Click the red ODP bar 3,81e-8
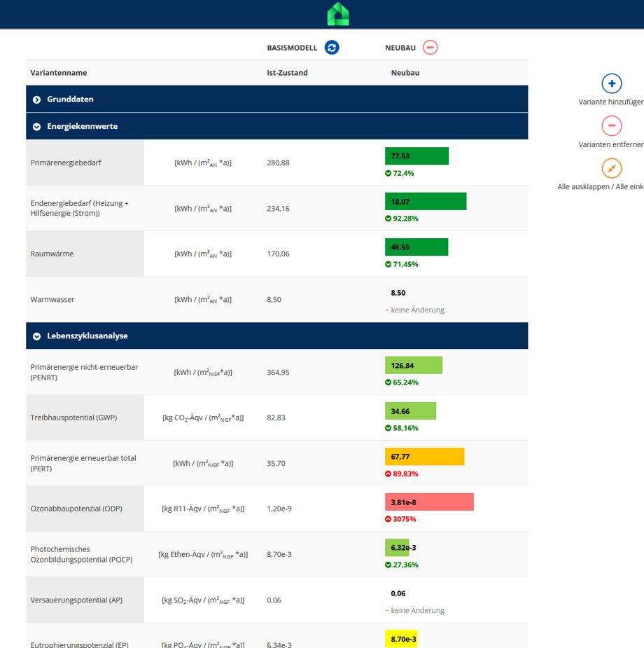The image size is (644, 648). click(429, 502)
